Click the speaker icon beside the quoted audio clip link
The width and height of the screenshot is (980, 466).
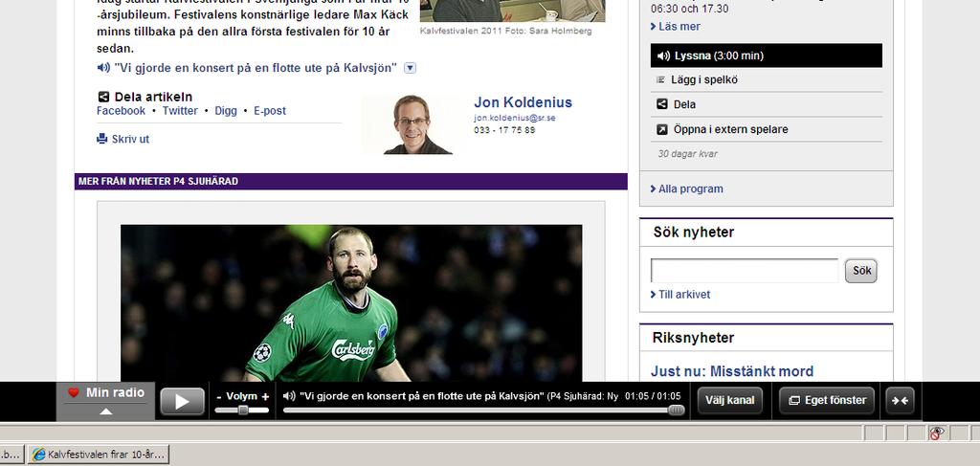tap(103, 68)
